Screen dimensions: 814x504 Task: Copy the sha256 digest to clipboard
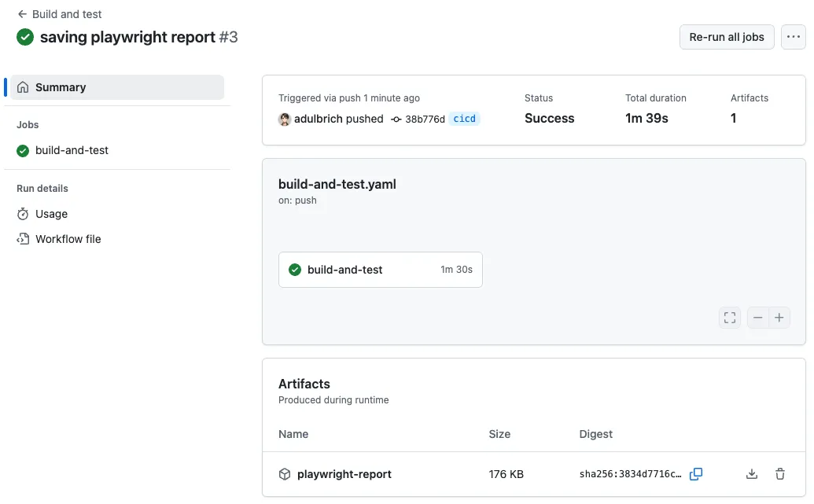pyautogui.click(x=696, y=474)
